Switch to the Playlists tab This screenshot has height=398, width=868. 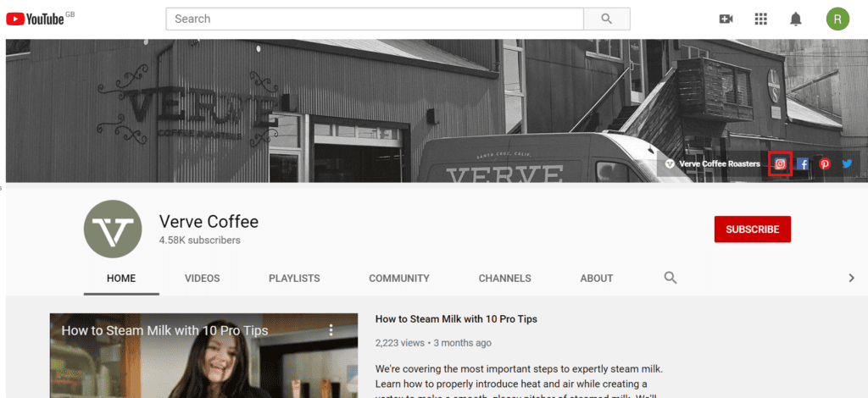point(294,278)
